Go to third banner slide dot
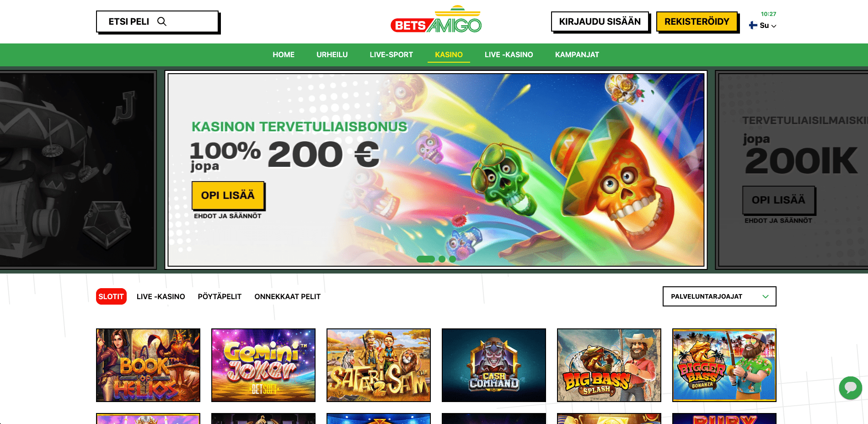This screenshot has width=868, height=424. coord(452,259)
